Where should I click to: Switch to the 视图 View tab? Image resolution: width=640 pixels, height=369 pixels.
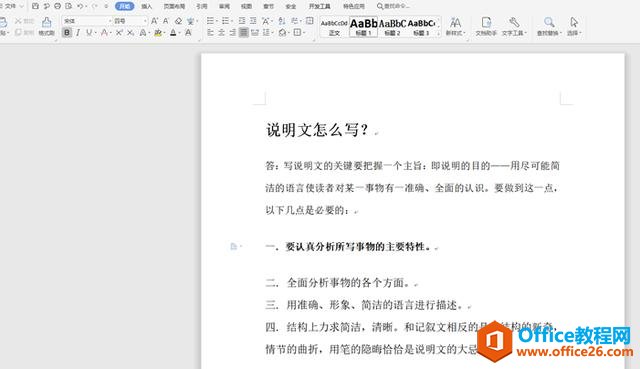tap(247, 6)
